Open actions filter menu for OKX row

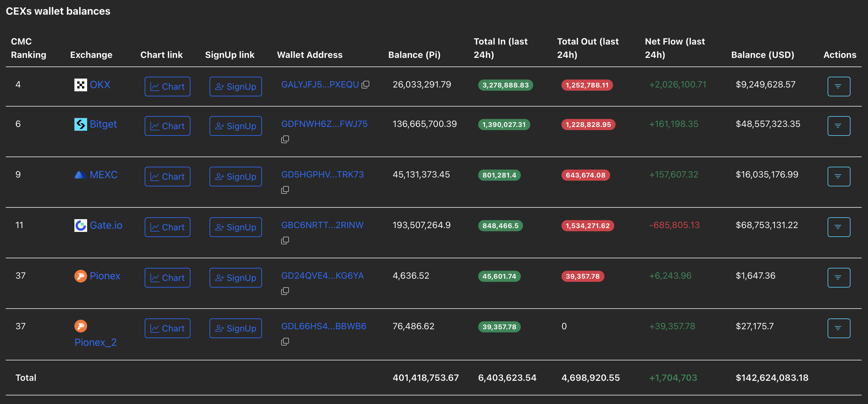[x=838, y=87]
